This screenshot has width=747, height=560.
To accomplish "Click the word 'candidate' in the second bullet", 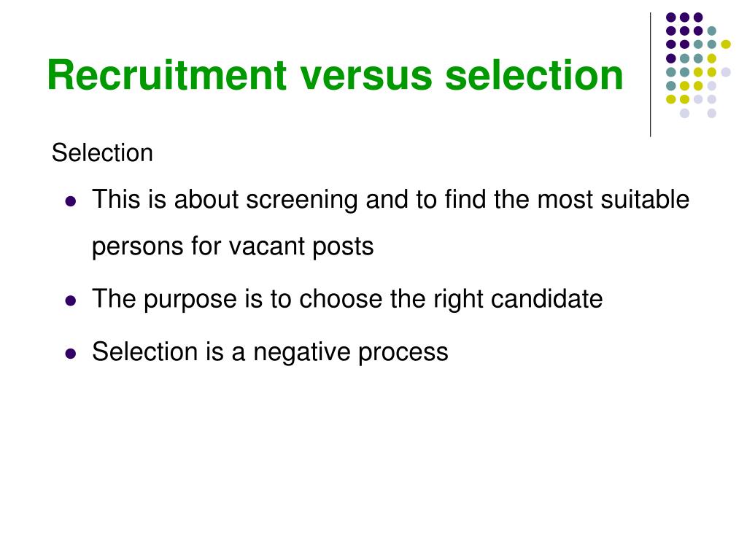I will (x=546, y=298).
